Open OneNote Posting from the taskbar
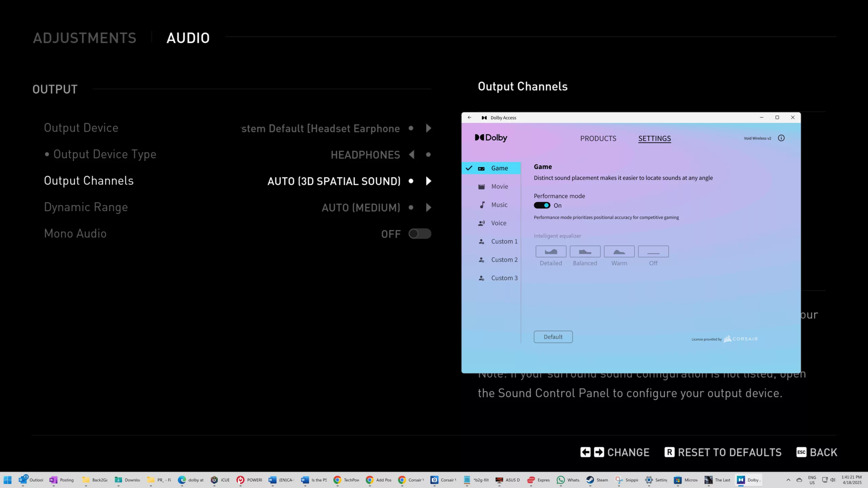 point(62,480)
